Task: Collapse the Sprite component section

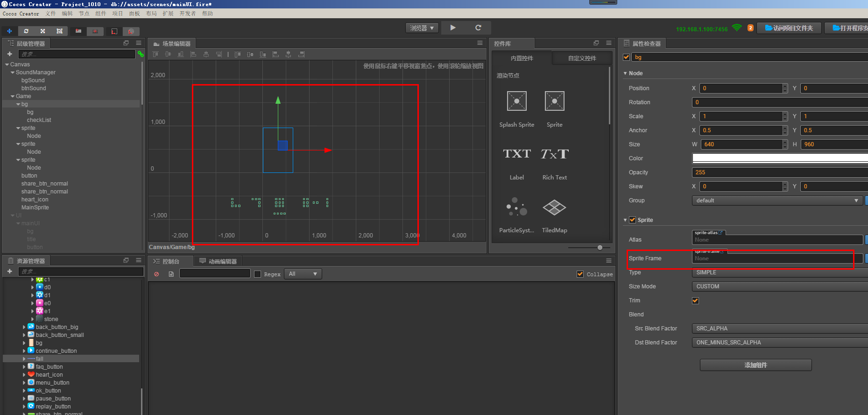Action: click(x=625, y=220)
